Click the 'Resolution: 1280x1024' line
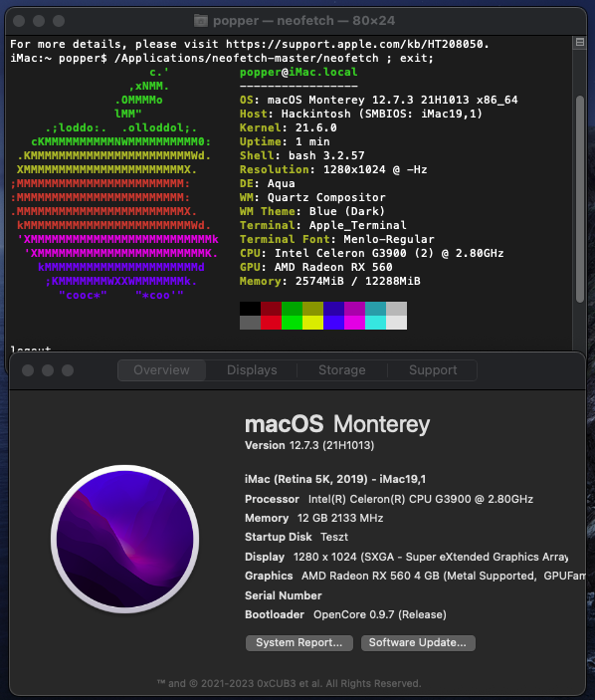 coord(333,169)
